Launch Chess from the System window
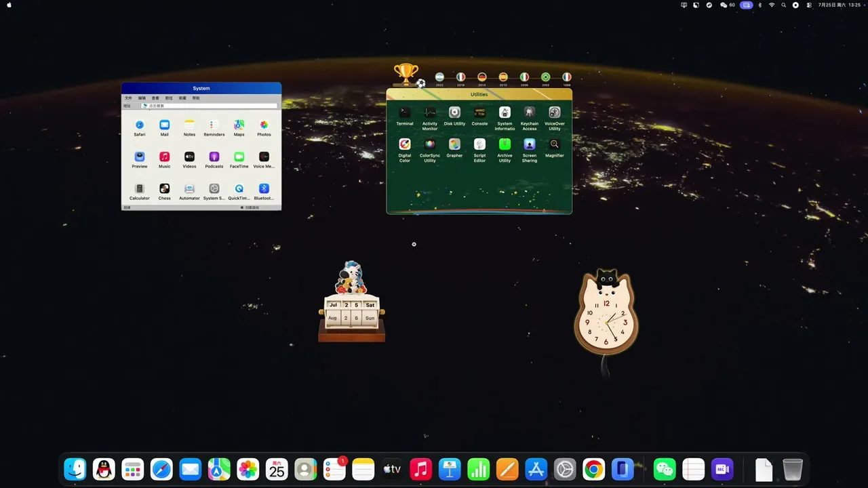 coord(164,188)
